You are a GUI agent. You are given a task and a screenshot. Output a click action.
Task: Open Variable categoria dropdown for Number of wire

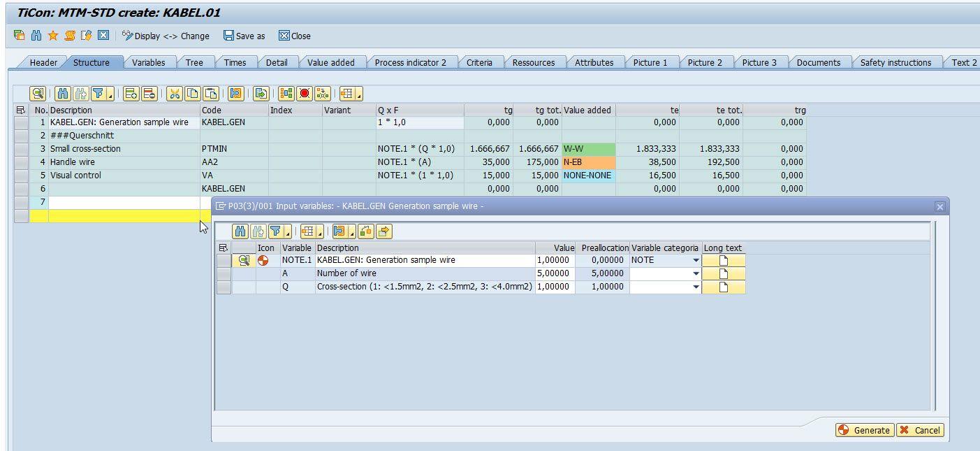696,273
